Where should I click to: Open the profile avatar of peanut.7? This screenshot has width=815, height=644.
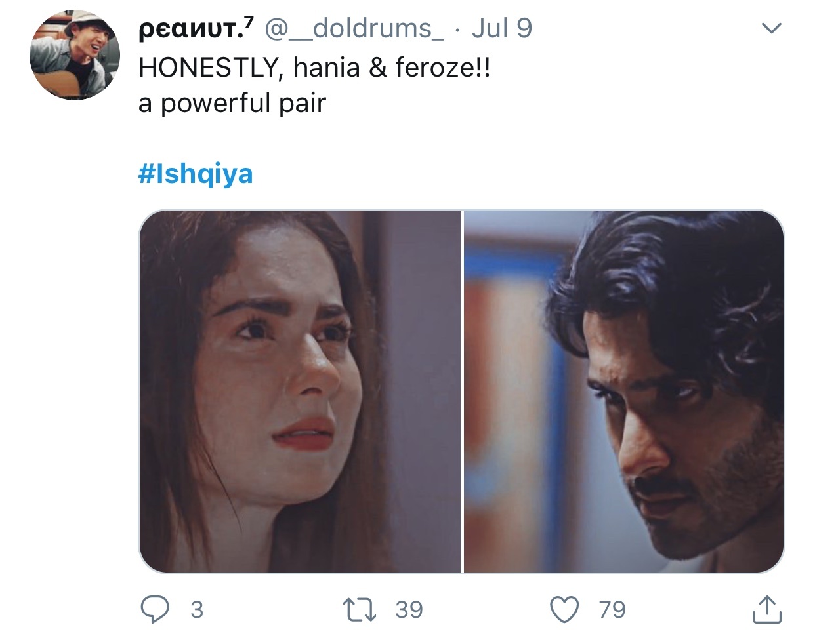(75, 55)
